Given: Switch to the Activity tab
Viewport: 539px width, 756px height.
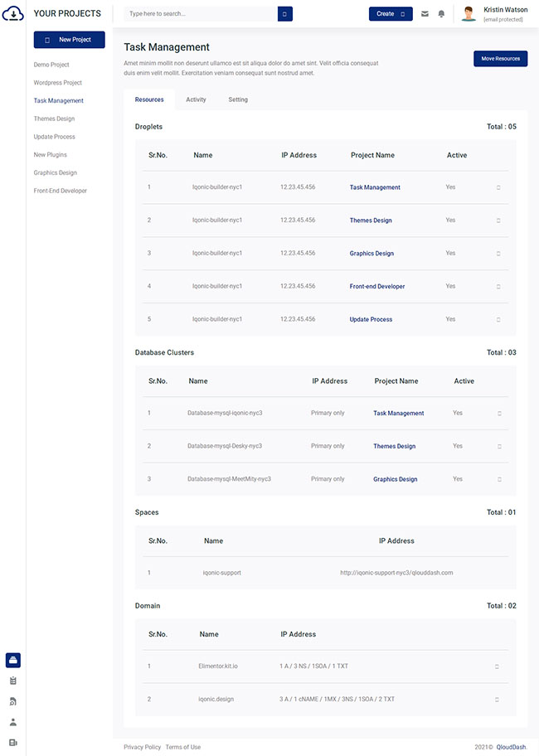Looking at the screenshot, I should point(196,99).
